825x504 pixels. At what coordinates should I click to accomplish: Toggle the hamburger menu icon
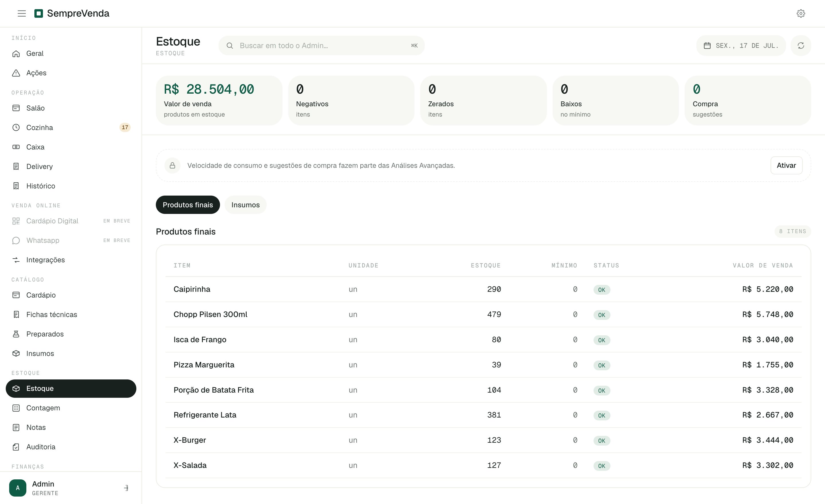point(22,13)
